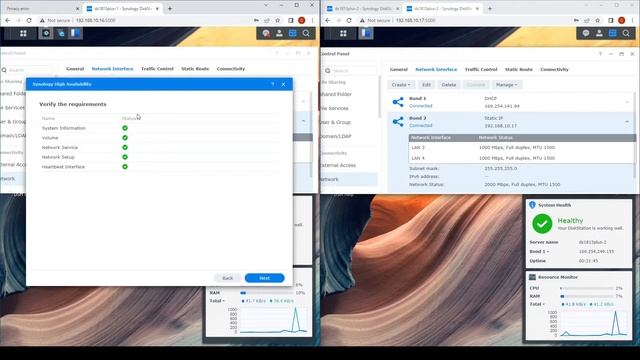Viewport: 640px width, 360px height.
Task: Close the Synology High Availability dialog
Action: point(284,84)
